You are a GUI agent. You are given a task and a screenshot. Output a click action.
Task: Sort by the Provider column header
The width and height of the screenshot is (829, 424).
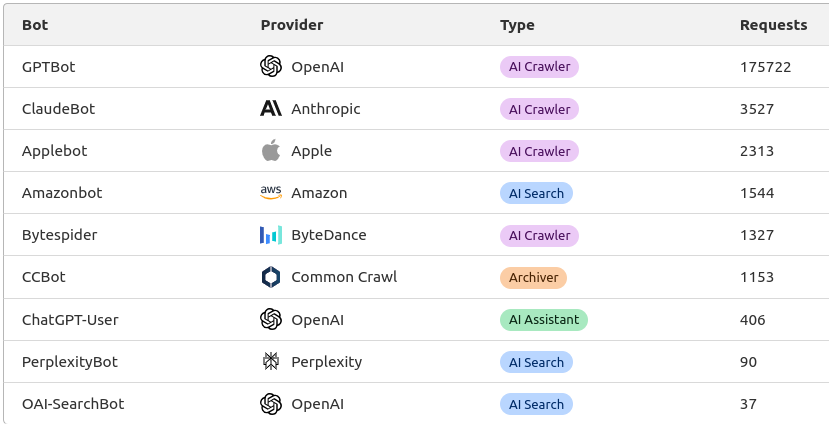tap(292, 25)
